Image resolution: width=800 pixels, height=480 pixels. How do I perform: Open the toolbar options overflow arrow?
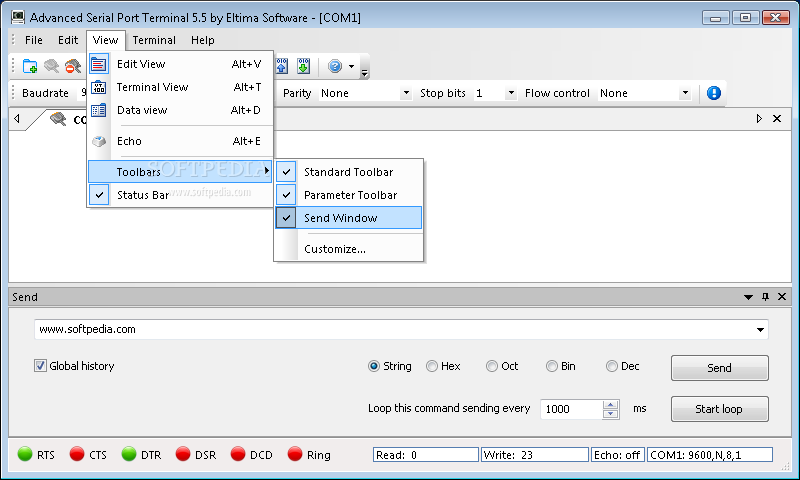pos(364,73)
